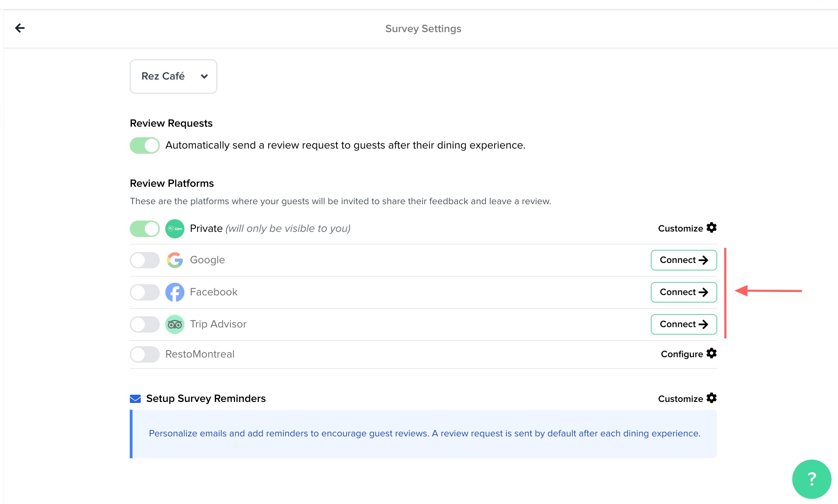Screen dimensions: 838x504
Task: Disable automatic review request toggle
Action: point(145,145)
